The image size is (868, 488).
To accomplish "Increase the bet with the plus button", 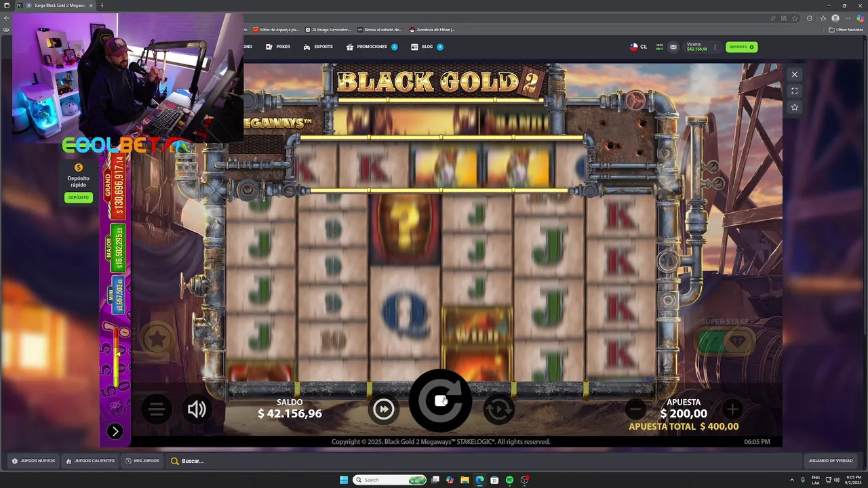I will (x=732, y=409).
